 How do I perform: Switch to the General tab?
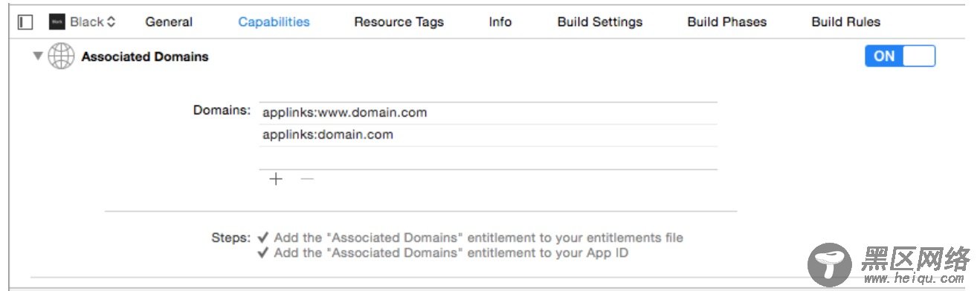(169, 22)
